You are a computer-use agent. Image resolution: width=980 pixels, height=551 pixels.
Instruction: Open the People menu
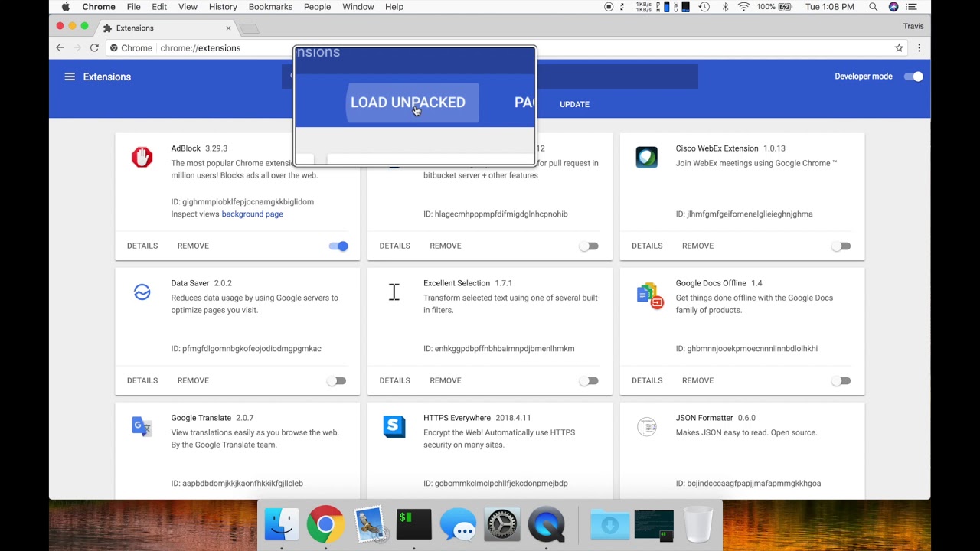(x=317, y=7)
